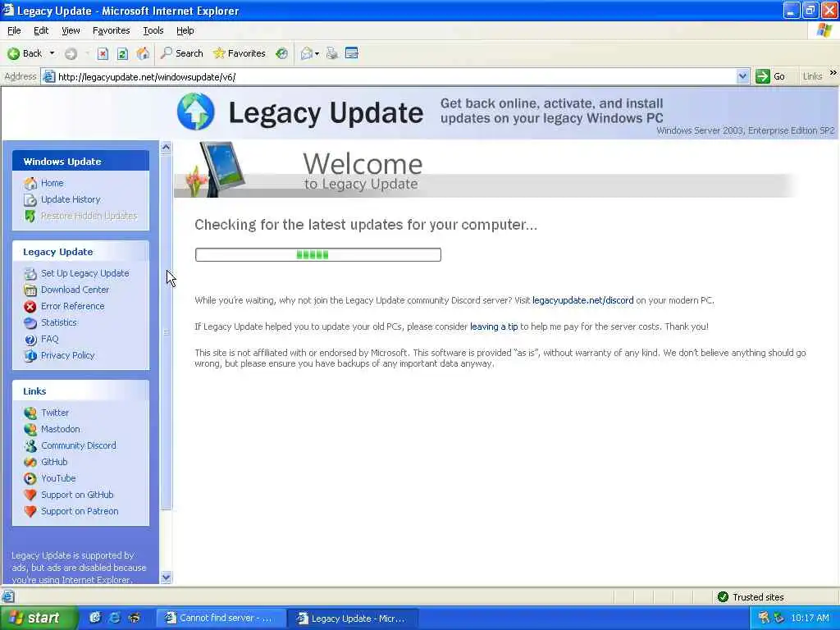Click the red Error Reference icon
Screen dimensions: 840x630
click(30, 307)
